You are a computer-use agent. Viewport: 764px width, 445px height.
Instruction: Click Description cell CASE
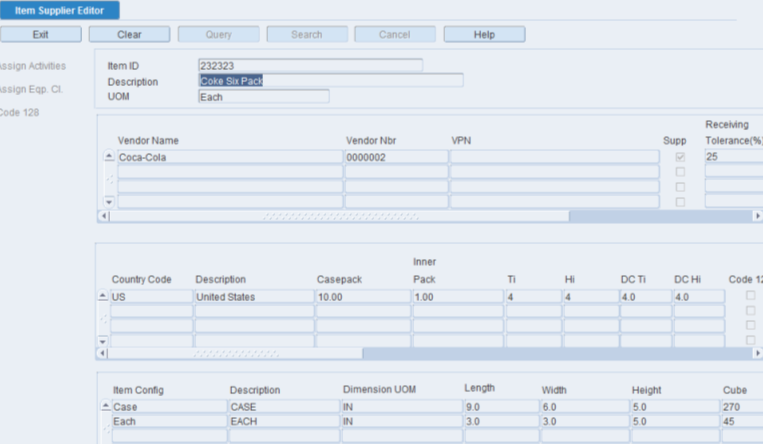[284, 406]
